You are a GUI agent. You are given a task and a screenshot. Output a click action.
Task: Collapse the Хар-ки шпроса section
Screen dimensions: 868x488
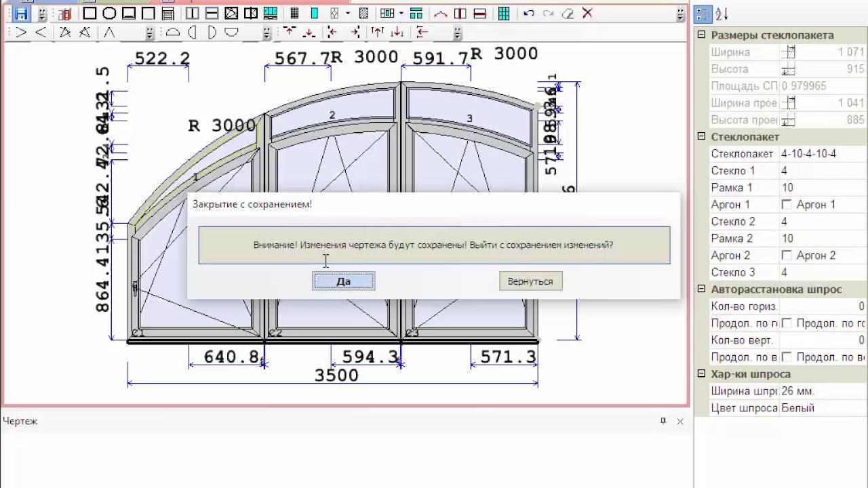click(702, 374)
